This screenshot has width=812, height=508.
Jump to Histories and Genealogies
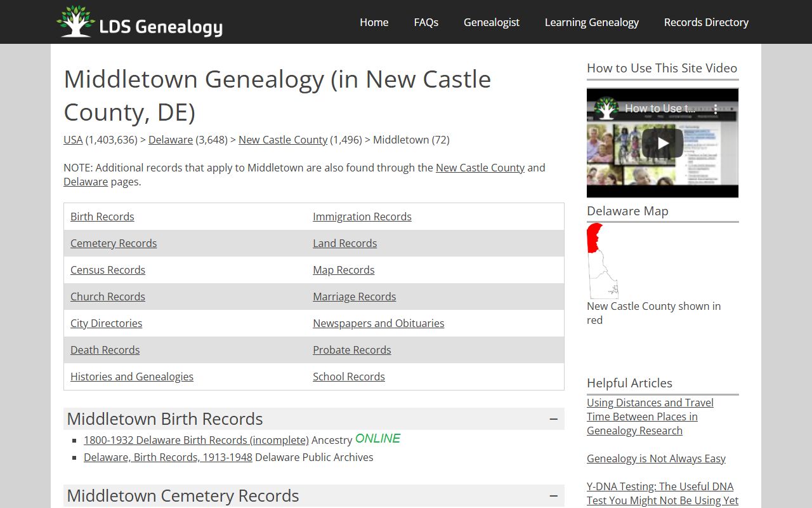132,377
